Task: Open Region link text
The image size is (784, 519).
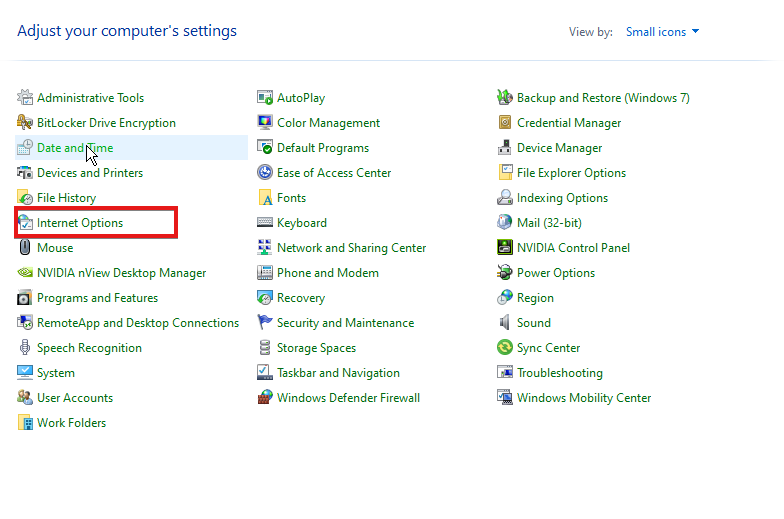Action: click(536, 298)
